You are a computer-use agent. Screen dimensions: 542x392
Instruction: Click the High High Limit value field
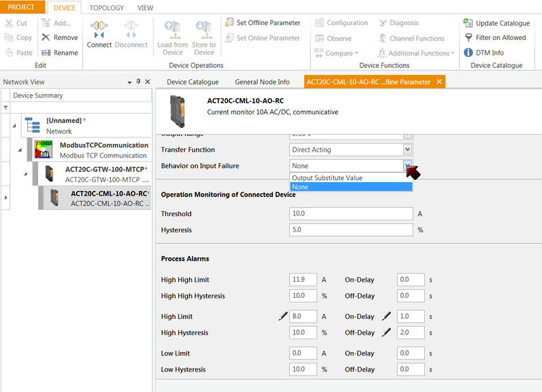(303, 280)
